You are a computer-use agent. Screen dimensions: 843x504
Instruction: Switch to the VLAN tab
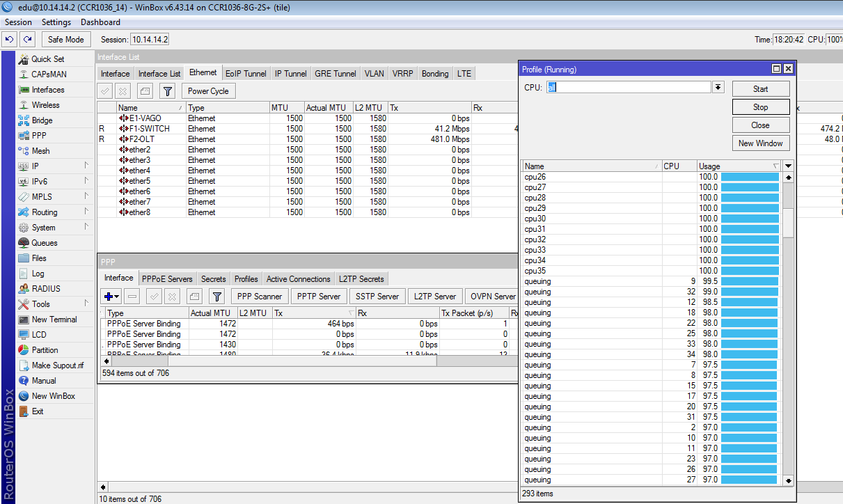374,73
